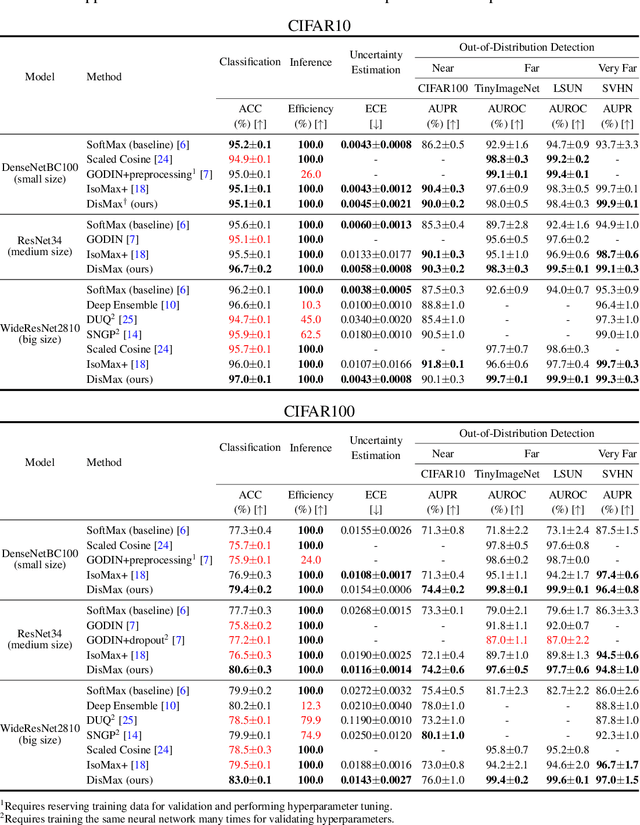Click reference [25] beside DUQ in the CIFAR10 table

127,319
